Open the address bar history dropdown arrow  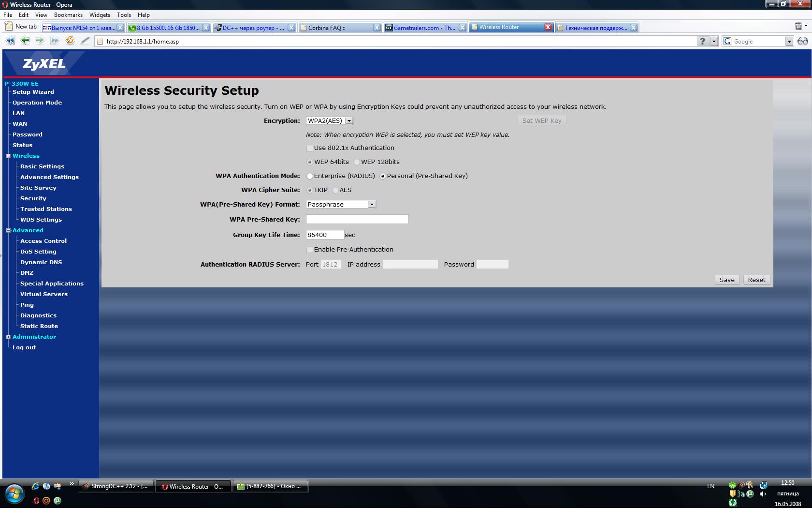[714, 41]
